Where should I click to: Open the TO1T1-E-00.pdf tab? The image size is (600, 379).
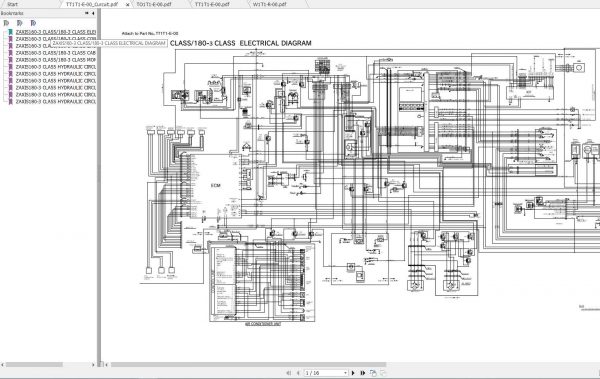(x=154, y=4)
